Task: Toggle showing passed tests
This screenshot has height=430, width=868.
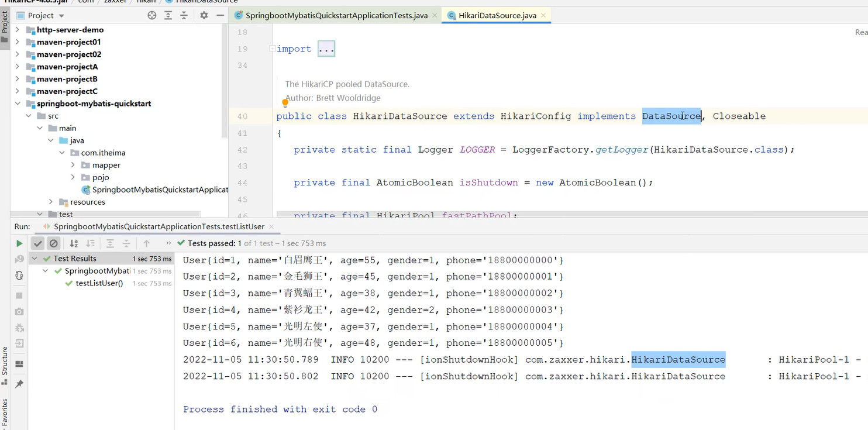Action: tap(37, 243)
